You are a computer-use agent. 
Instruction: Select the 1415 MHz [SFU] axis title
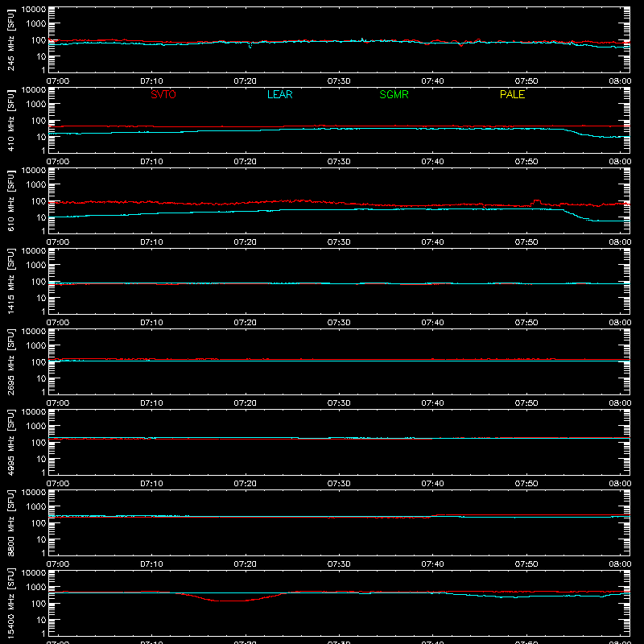(x=11, y=281)
